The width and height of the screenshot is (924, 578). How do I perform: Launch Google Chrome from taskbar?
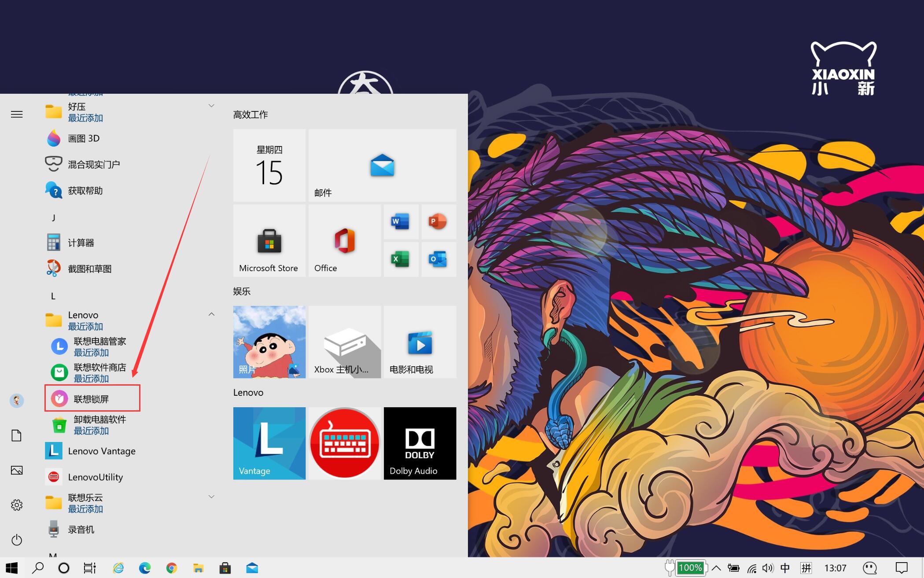[x=172, y=568]
